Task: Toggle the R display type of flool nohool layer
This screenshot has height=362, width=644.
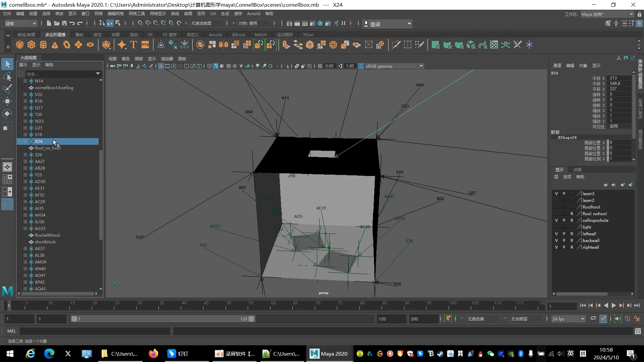Action: pos(572,214)
